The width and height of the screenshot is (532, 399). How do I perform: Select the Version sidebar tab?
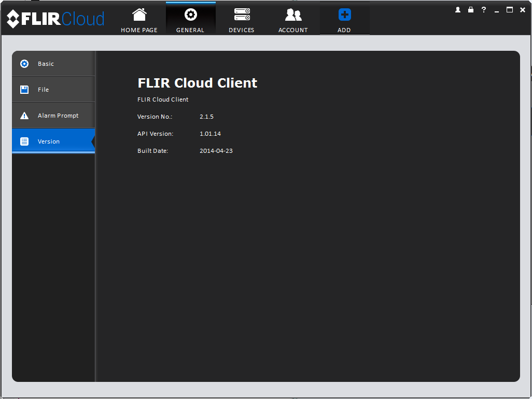click(53, 140)
